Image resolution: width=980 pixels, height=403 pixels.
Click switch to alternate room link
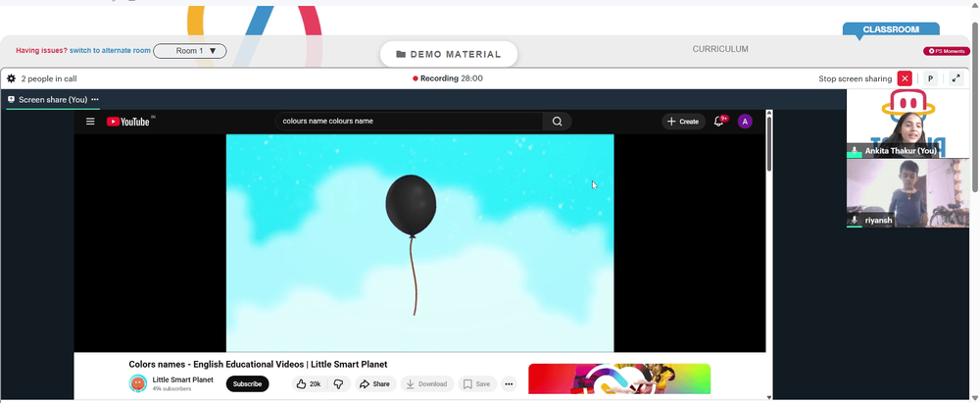(110, 51)
